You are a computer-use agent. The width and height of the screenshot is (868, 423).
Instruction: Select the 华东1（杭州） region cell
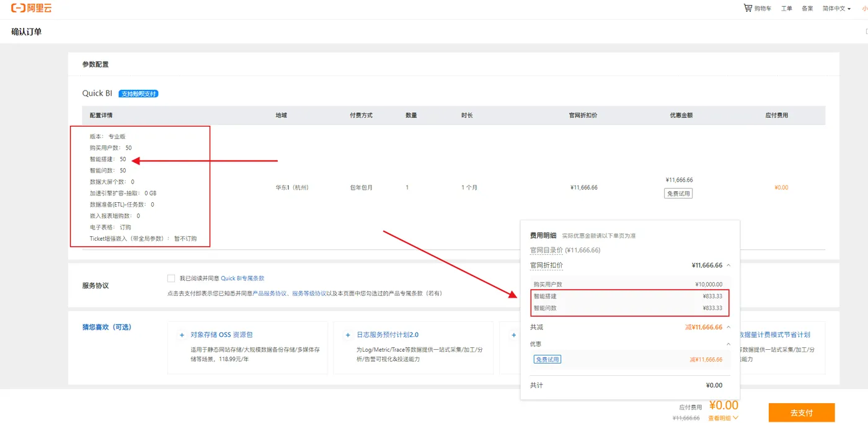[x=292, y=187]
